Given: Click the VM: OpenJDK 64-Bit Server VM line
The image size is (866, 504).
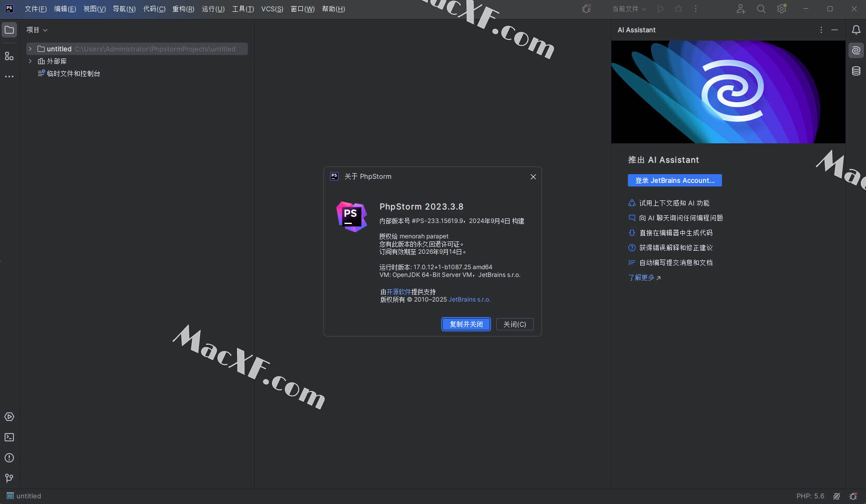Looking at the screenshot, I should click(x=450, y=275).
